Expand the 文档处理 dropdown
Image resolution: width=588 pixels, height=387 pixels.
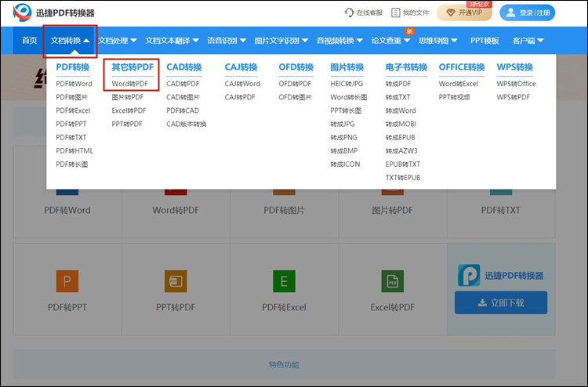[118, 41]
